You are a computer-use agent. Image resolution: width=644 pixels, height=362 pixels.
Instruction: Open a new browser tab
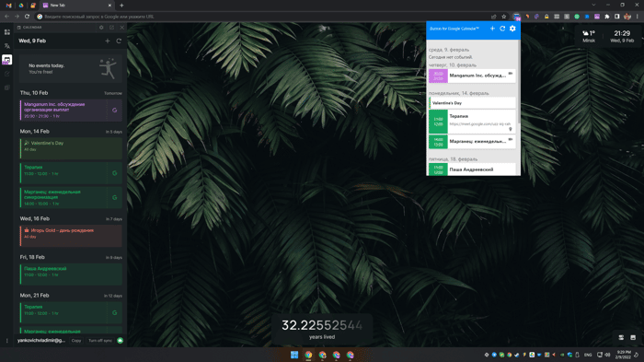pyautogui.click(x=121, y=6)
